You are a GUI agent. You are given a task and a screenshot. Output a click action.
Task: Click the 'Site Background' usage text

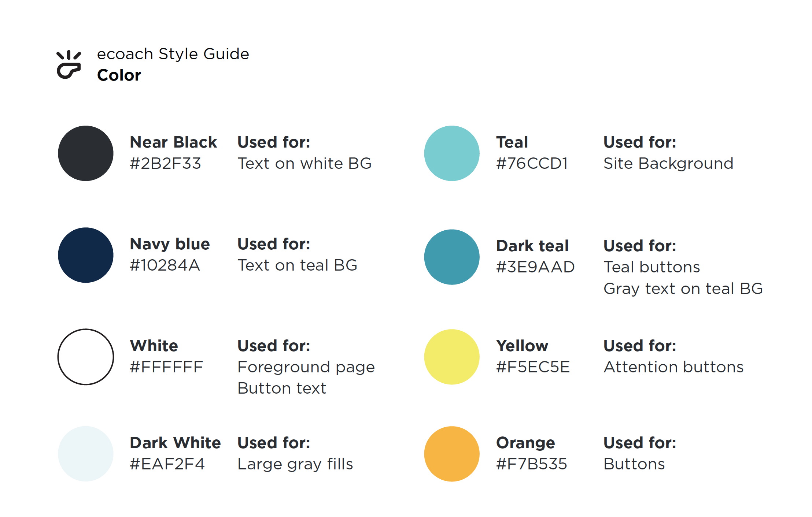(x=668, y=163)
